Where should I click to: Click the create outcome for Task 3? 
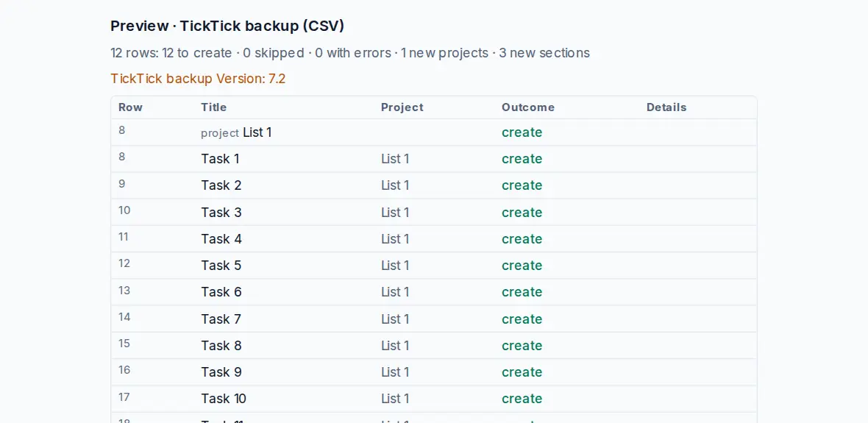pos(522,213)
